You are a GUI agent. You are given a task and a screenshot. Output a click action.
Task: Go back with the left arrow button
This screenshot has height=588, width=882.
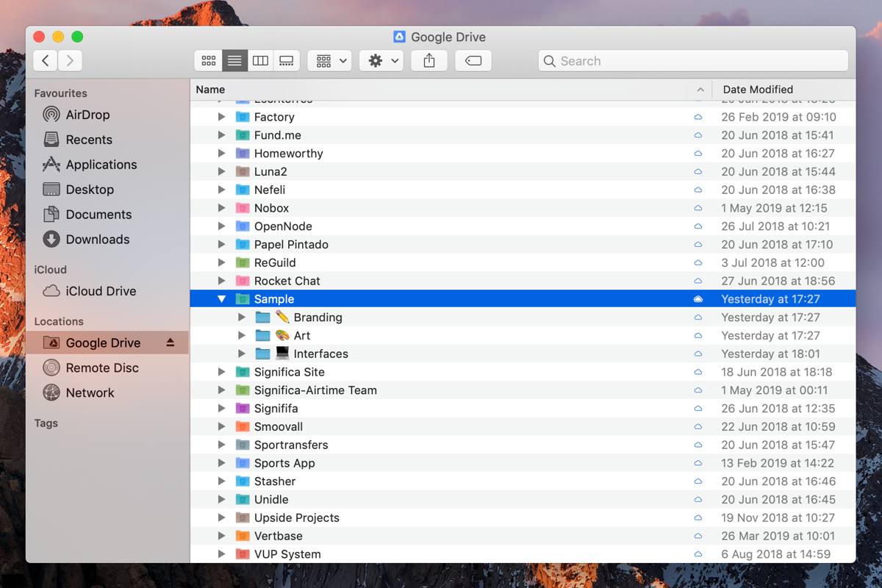tap(46, 61)
